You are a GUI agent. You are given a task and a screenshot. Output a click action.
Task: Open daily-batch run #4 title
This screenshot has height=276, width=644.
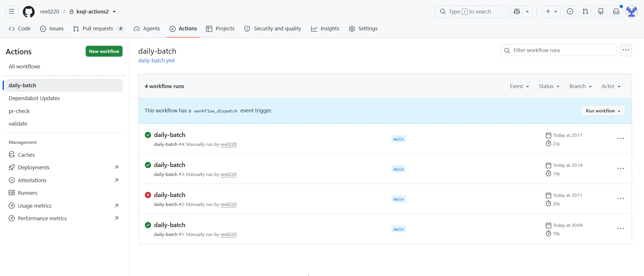click(x=170, y=135)
